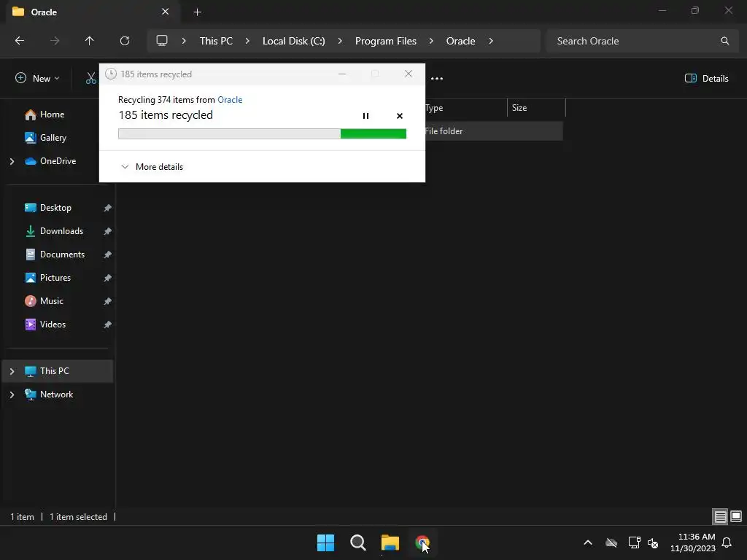Open the Windows Start menu
The width and height of the screenshot is (747, 560).
click(x=326, y=542)
